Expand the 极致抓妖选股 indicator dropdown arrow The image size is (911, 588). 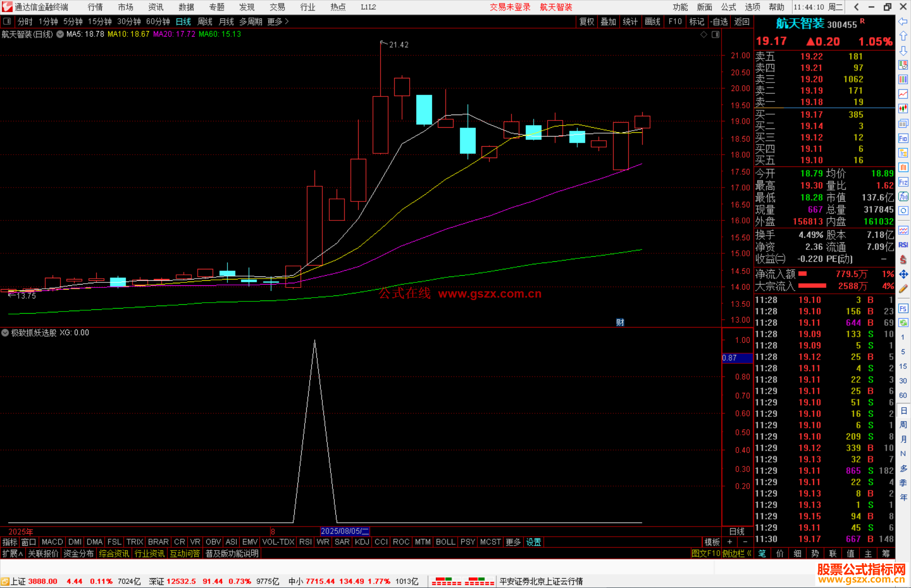(5, 333)
